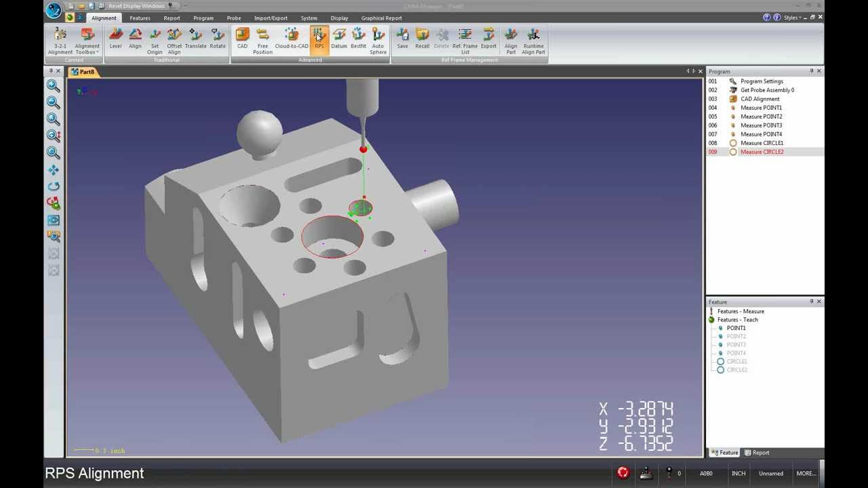Viewport: 868px width, 488px height.
Task: Switch to the Features ribbon tab
Action: pyautogui.click(x=140, y=18)
